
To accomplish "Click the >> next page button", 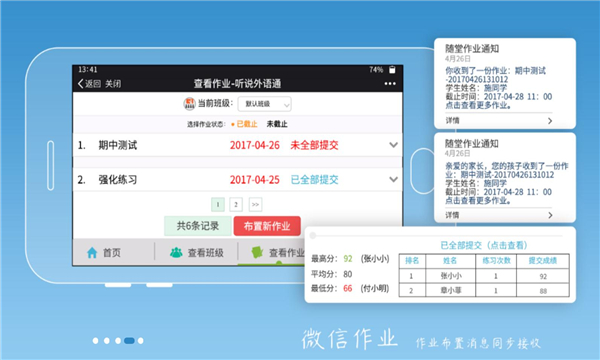I will 255,205.
